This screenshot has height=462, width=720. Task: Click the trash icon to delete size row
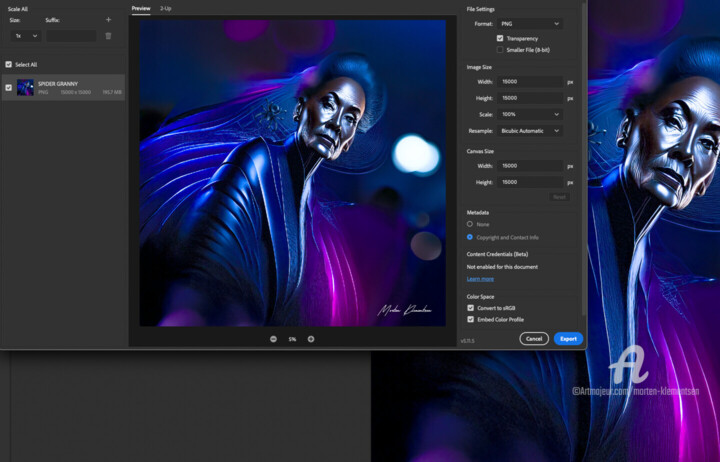pos(108,36)
